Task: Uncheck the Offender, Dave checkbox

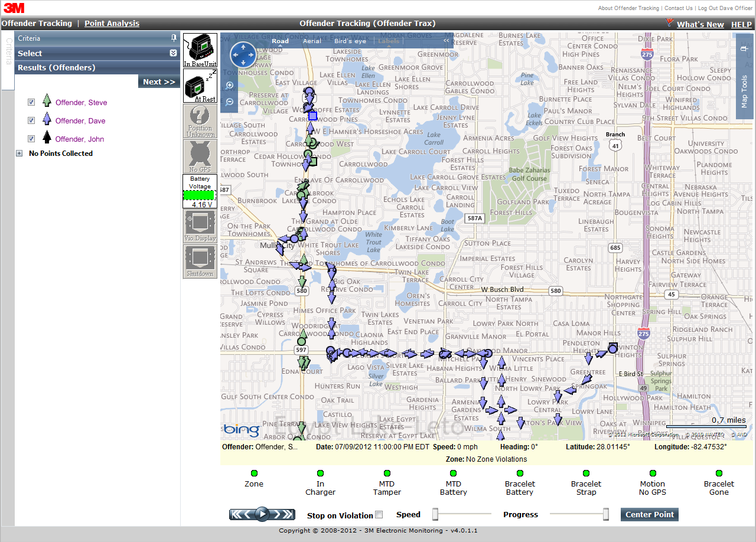Action: pyautogui.click(x=31, y=120)
